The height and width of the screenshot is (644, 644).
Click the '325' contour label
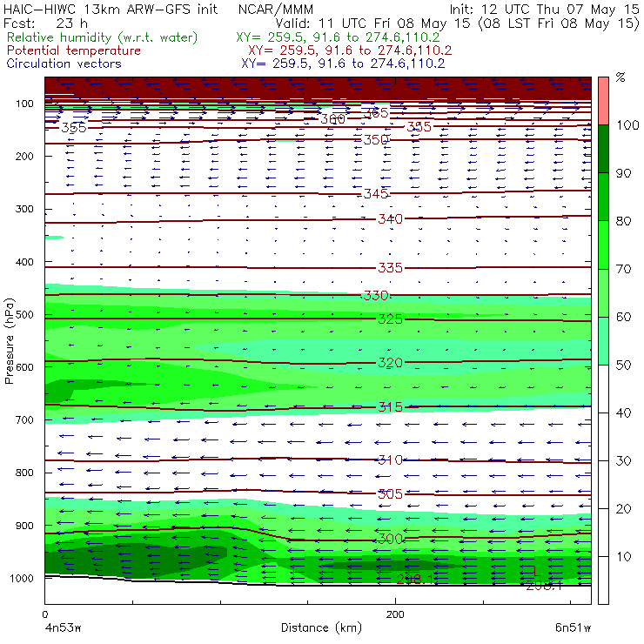tap(390, 319)
